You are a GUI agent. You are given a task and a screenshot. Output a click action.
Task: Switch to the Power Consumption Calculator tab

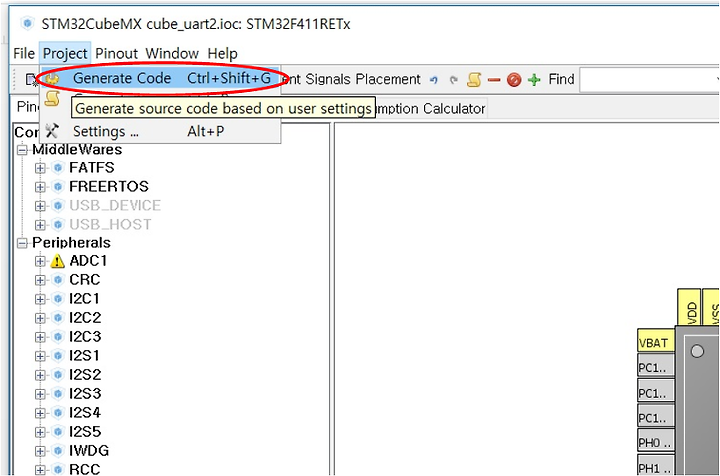[x=430, y=109]
